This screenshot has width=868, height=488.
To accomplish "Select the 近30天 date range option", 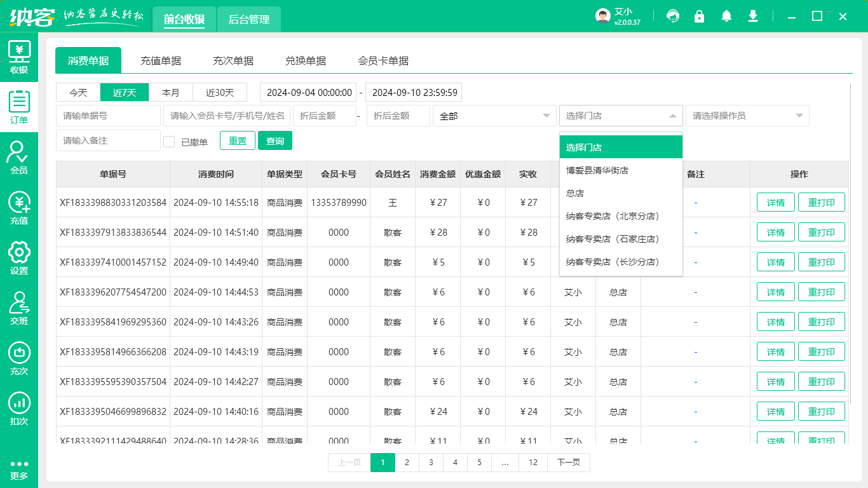I will coord(220,93).
